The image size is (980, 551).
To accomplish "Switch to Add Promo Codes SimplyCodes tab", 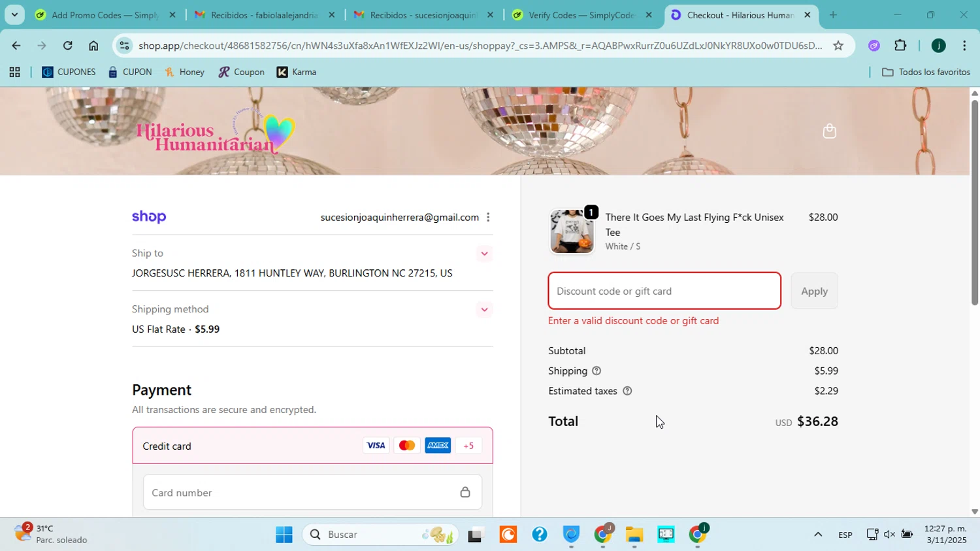I will (x=105, y=15).
